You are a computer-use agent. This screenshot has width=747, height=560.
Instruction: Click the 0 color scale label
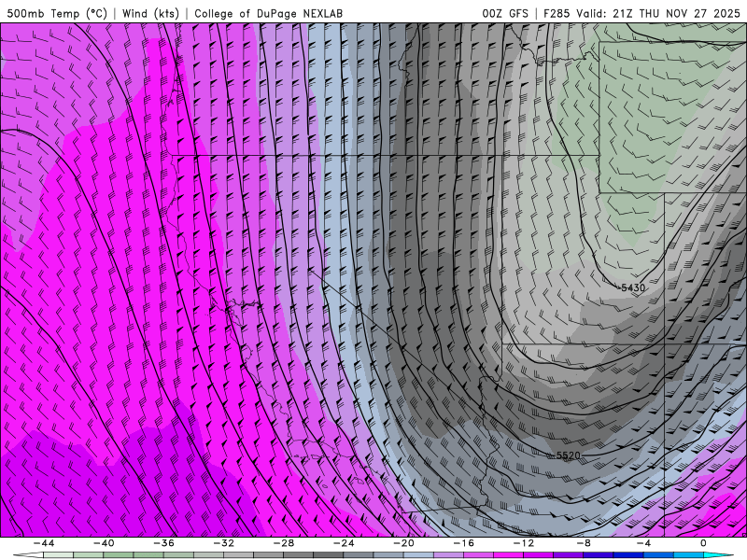pos(703,543)
